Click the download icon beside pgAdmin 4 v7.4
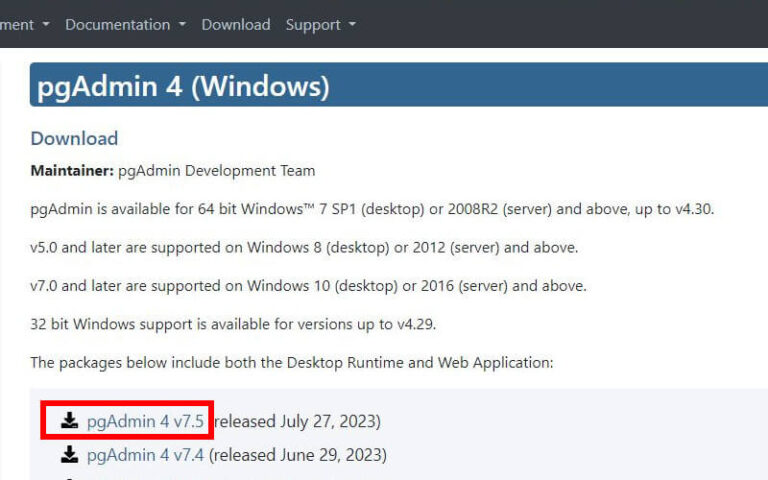768x480 pixels. [x=69, y=455]
